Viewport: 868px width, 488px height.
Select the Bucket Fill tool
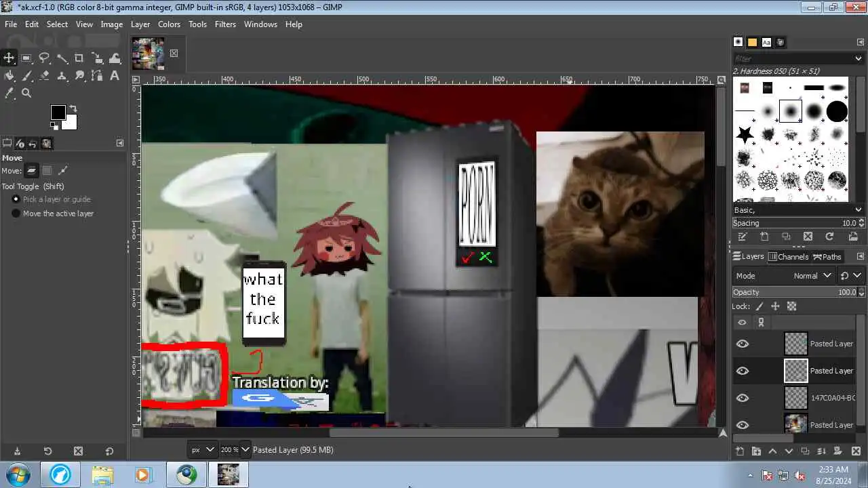tap(9, 76)
